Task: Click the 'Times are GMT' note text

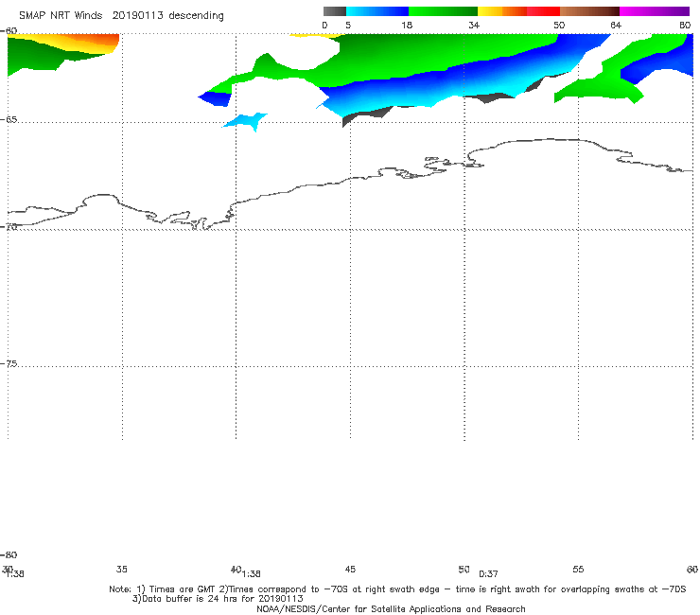Action: [x=183, y=589]
